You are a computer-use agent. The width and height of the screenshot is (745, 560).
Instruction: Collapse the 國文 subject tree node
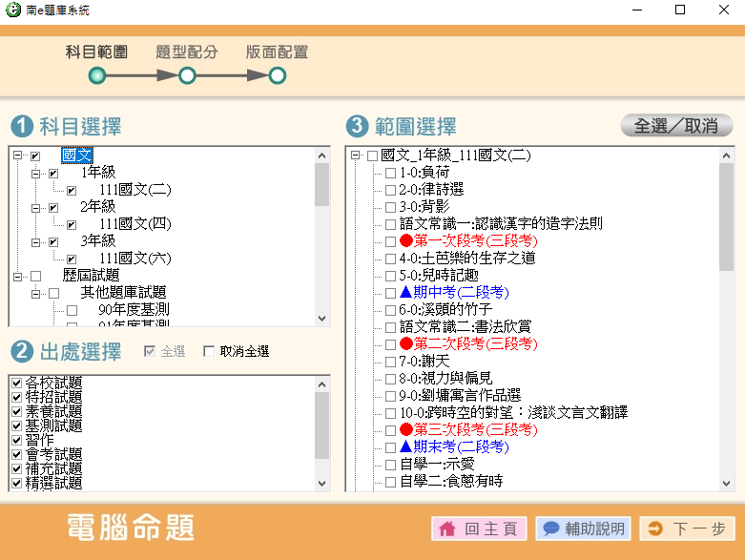[17, 156]
